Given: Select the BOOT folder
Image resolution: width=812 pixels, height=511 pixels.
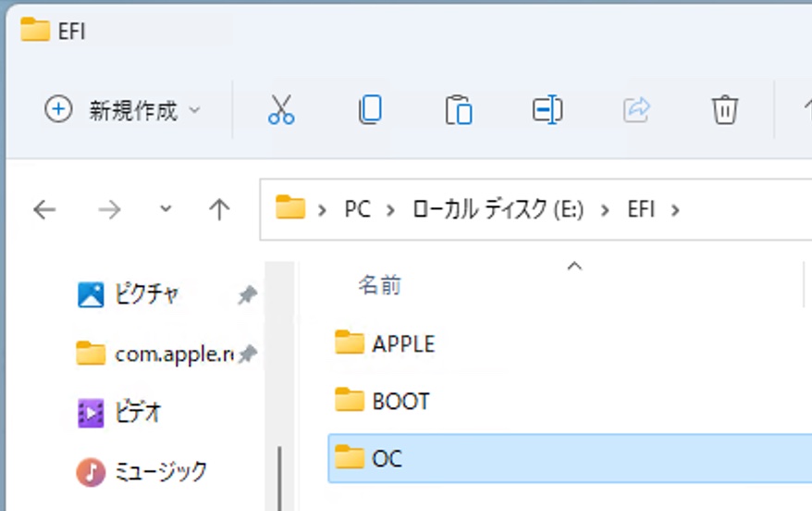Looking at the screenshot, I should [x=382, y=401].
